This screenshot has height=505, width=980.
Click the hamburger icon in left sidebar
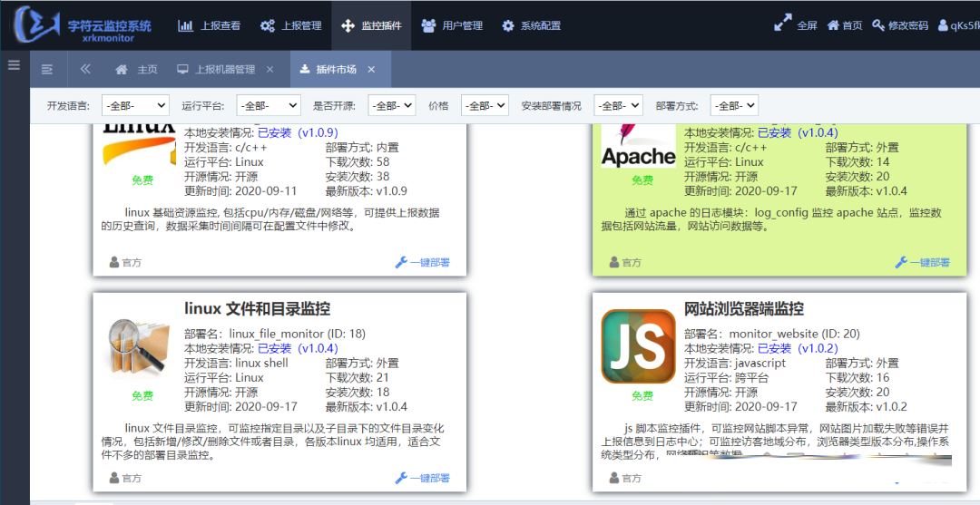pos(14,65)
